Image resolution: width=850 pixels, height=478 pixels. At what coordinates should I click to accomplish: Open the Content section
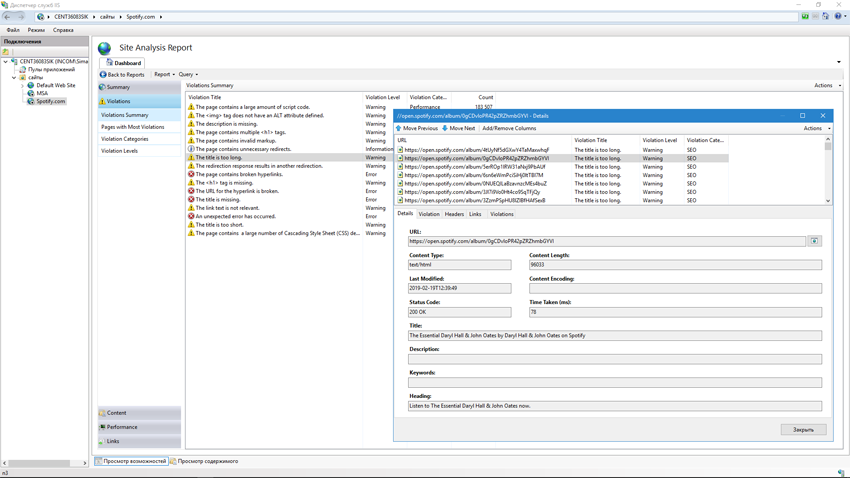pos(139,413)
